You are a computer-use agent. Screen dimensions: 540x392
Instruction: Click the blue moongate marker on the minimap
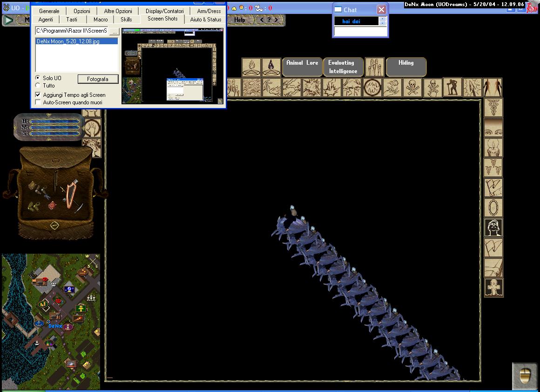(x=69, y=289)
